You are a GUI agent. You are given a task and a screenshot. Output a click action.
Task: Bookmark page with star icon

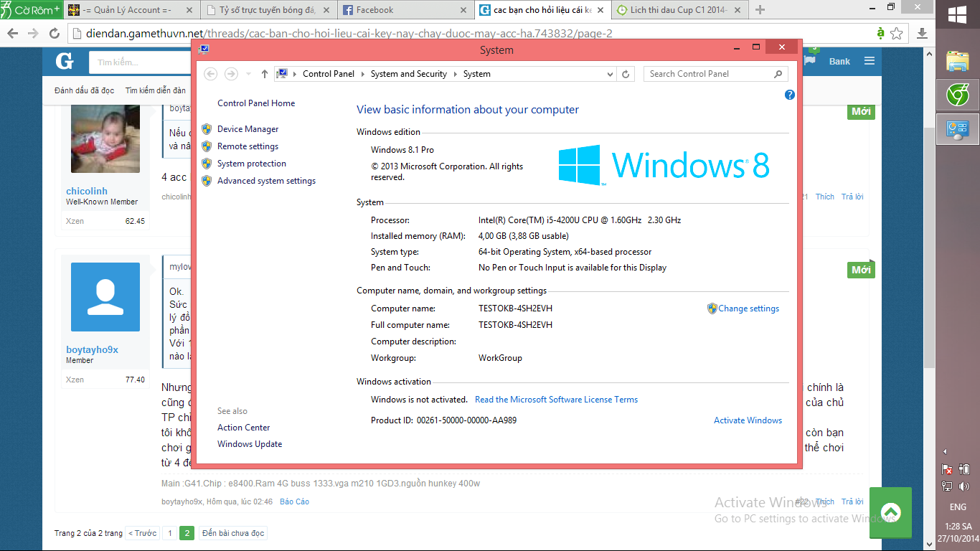[896, 34]
